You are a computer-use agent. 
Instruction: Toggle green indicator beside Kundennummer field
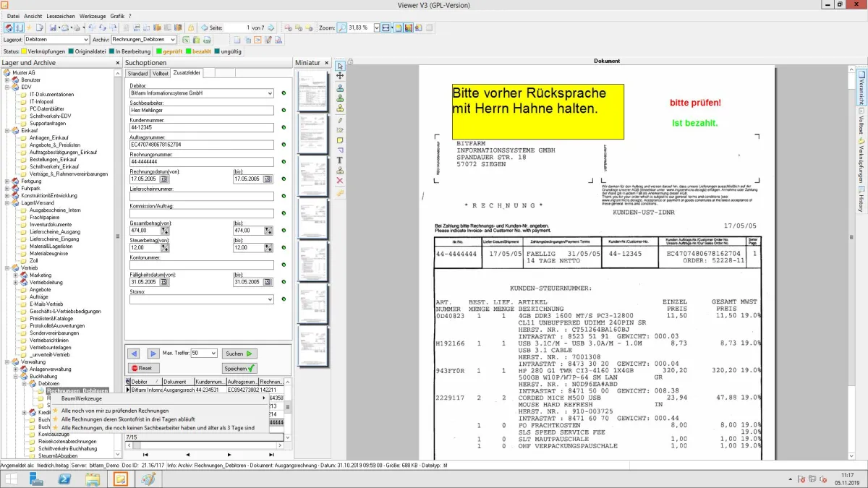tap(284, 128)
